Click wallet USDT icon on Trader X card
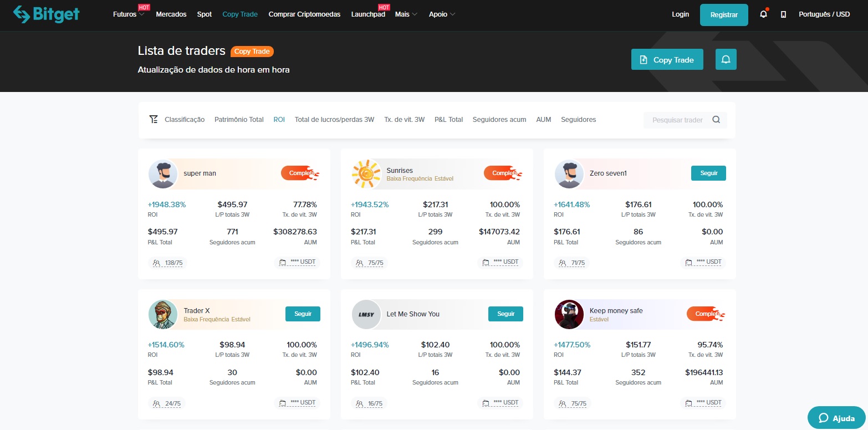 click(x=283, y=403)
